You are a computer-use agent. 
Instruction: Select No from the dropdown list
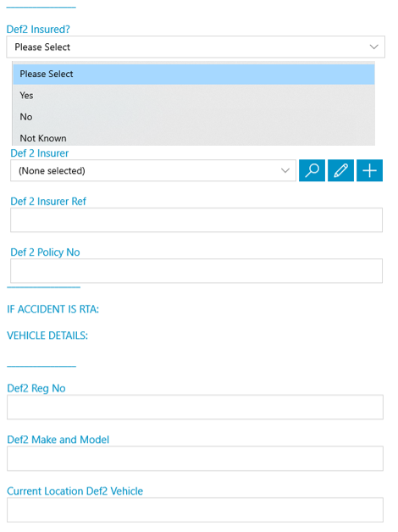point(194,117)
